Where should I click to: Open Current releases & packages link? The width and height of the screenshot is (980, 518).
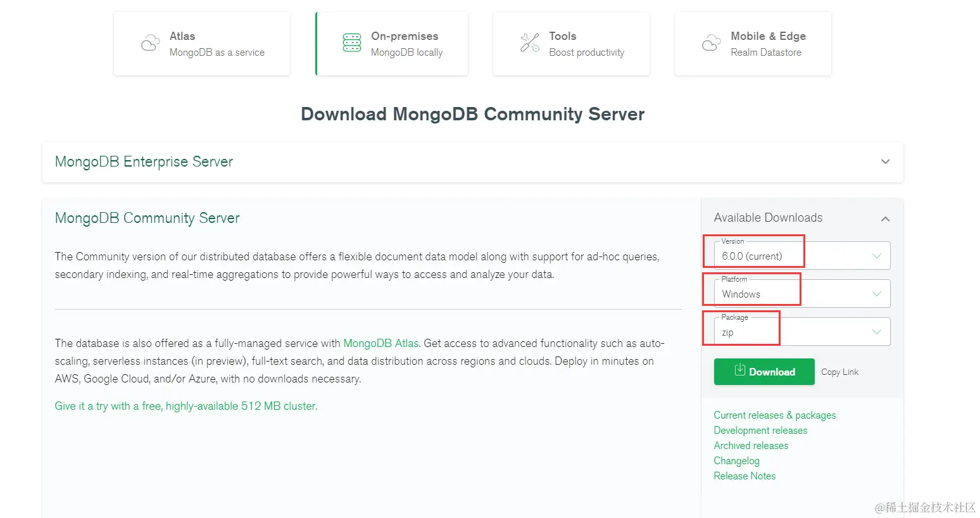pos(775,415)
